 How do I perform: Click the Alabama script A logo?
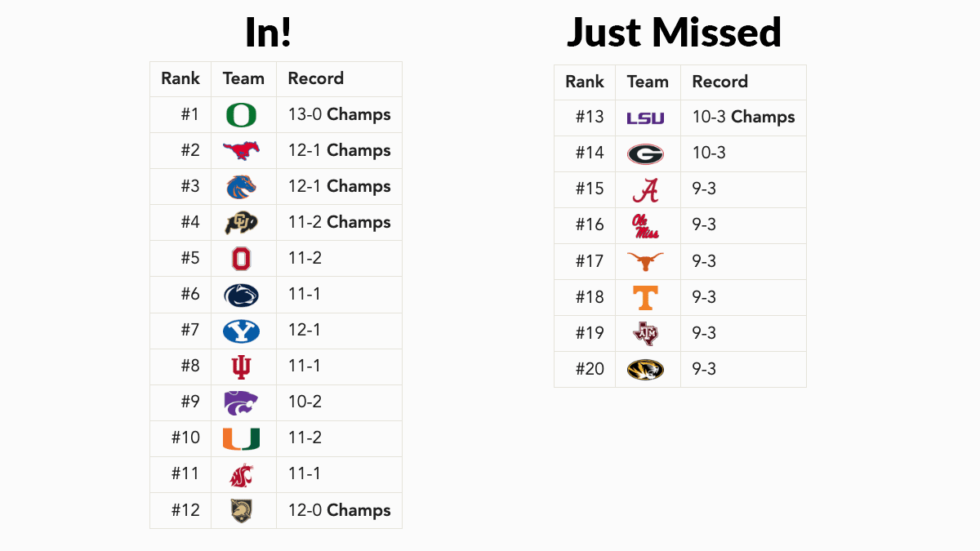(x=645, y=189)
